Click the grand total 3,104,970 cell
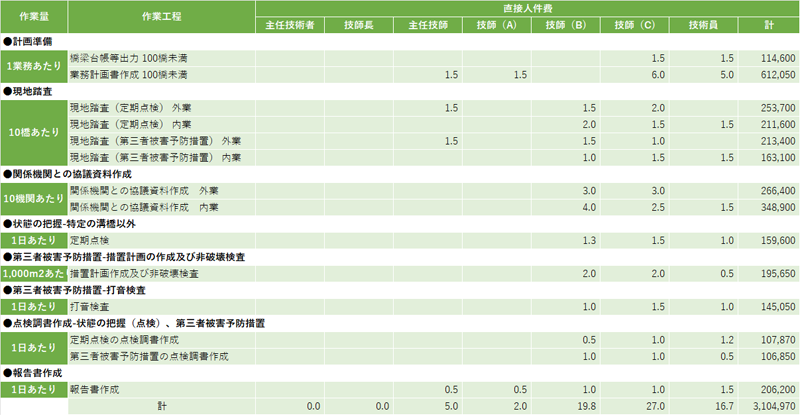 point(768,406)
